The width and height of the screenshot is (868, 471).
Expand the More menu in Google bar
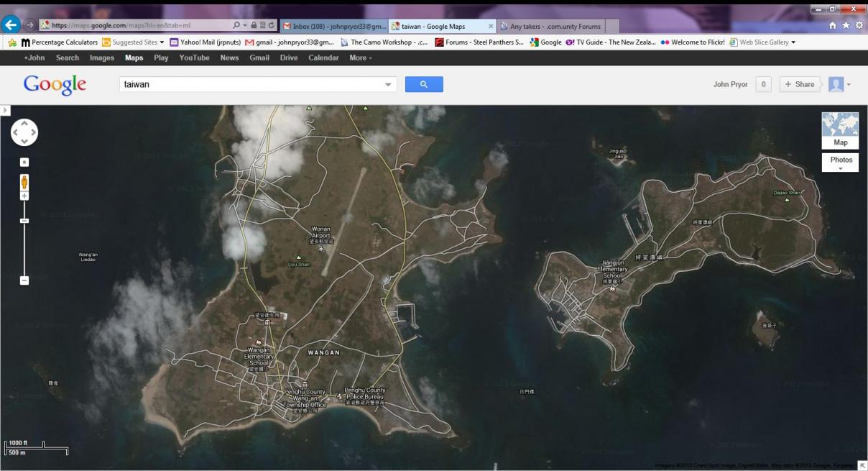pos(361,58)
